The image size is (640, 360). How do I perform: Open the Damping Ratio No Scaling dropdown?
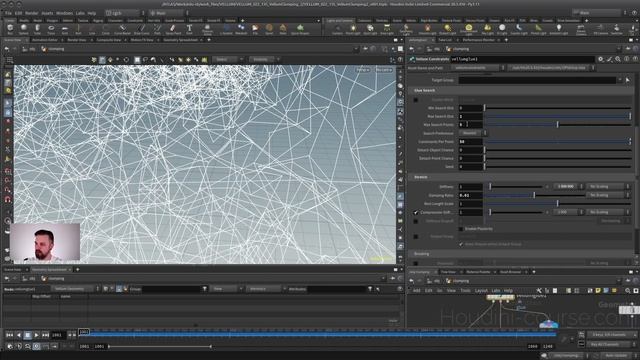point(608,195)
